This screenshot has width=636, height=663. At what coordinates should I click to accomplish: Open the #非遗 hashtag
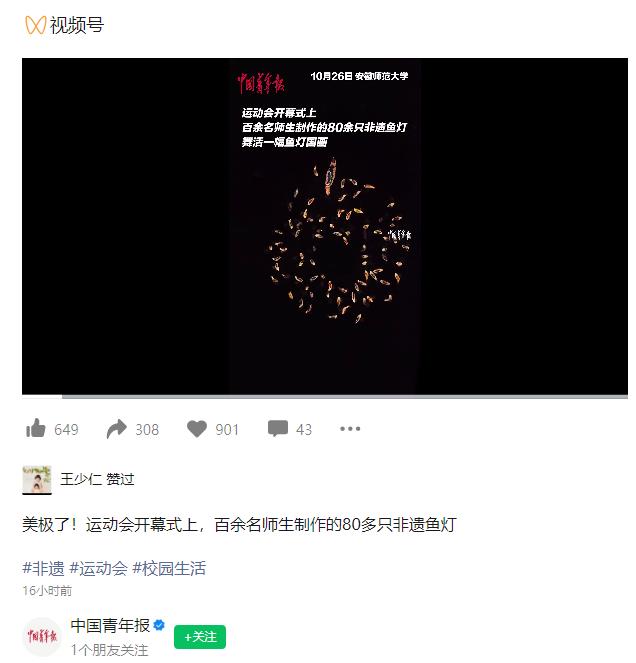point(43,568)
